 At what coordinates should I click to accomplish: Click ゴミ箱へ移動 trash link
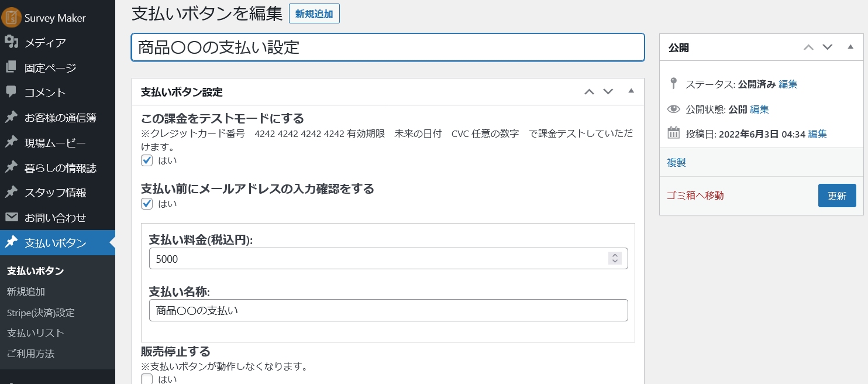(x=695, y=195)
